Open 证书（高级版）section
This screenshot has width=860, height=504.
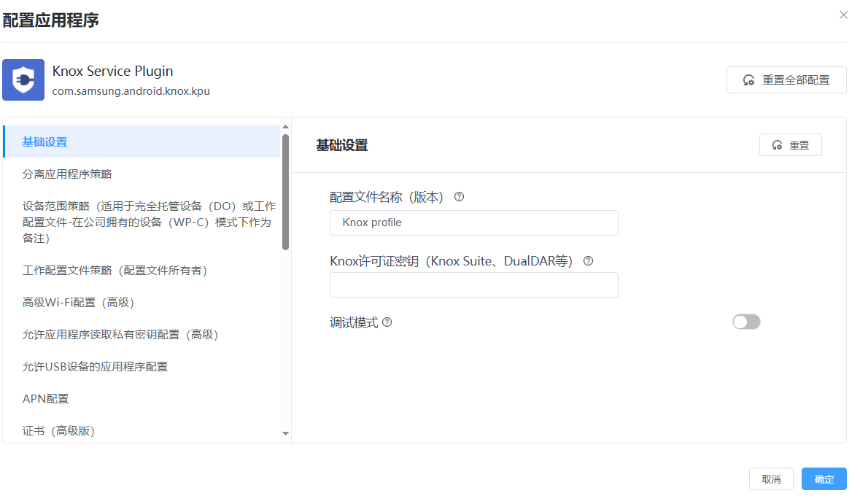142,430
